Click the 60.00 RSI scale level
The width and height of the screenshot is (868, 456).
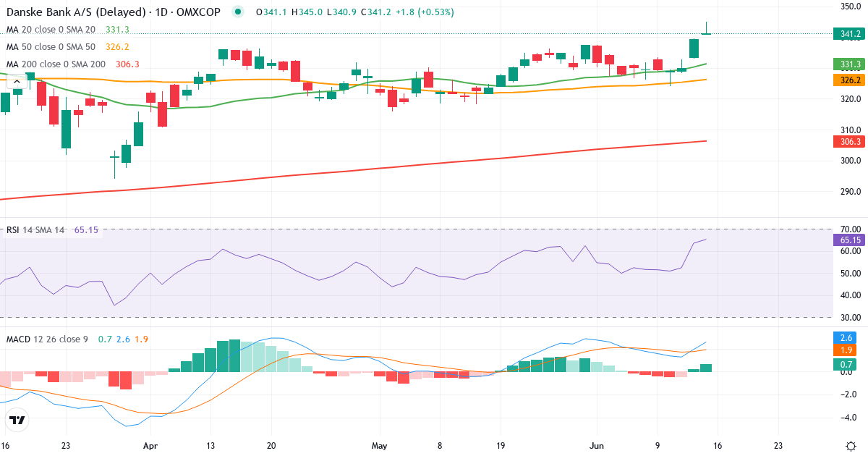tap(850, 251)
